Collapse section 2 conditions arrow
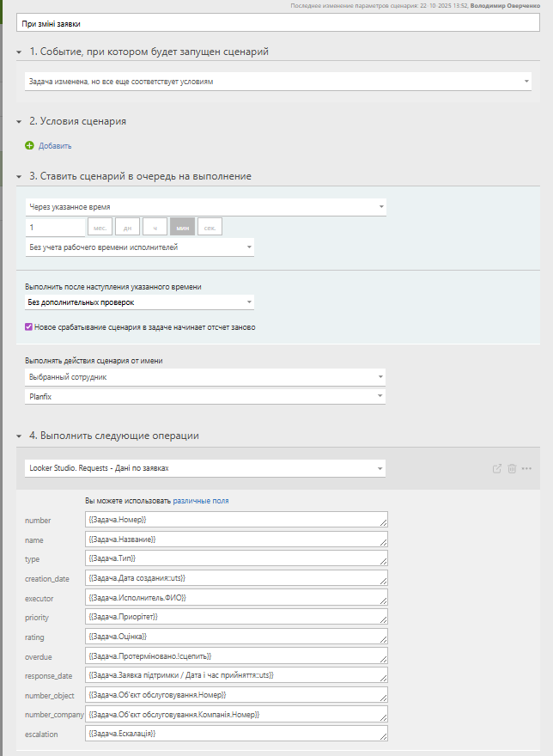 click(x=19, y=122)
